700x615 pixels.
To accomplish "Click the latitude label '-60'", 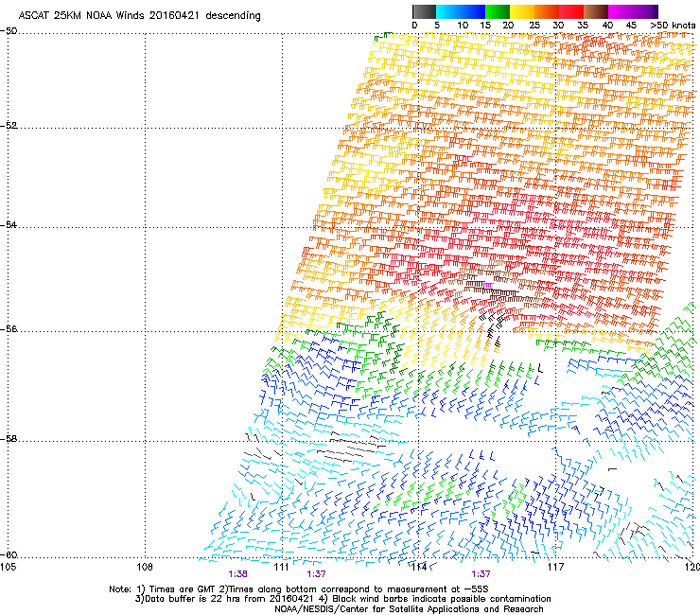I will pos(9,554).
